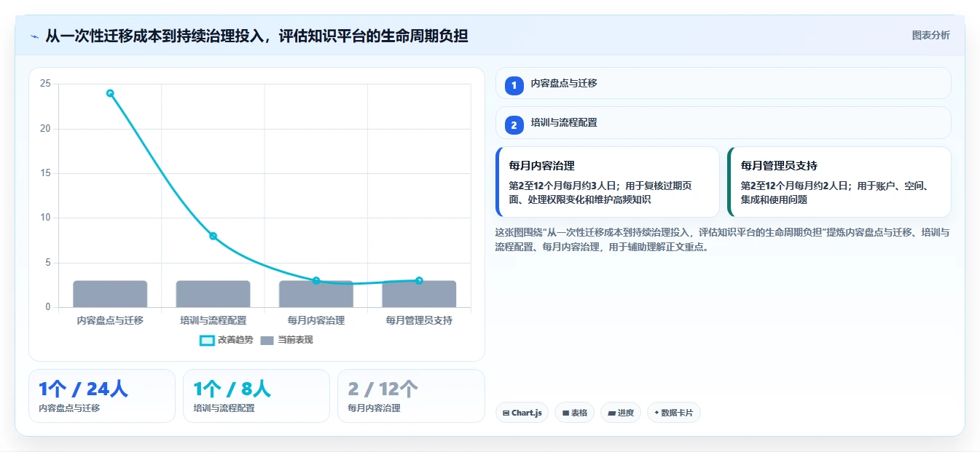Screen dimensions: 980x452
Task: Click numbered badge 2 for 培训与流程配置
Action: (514, 124)
